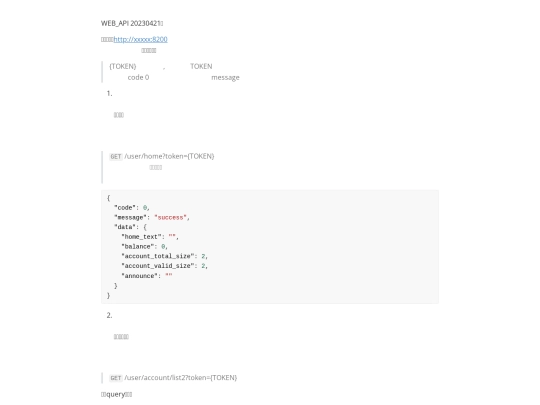Click the "account_total_size": 2 line

[164, 256]
